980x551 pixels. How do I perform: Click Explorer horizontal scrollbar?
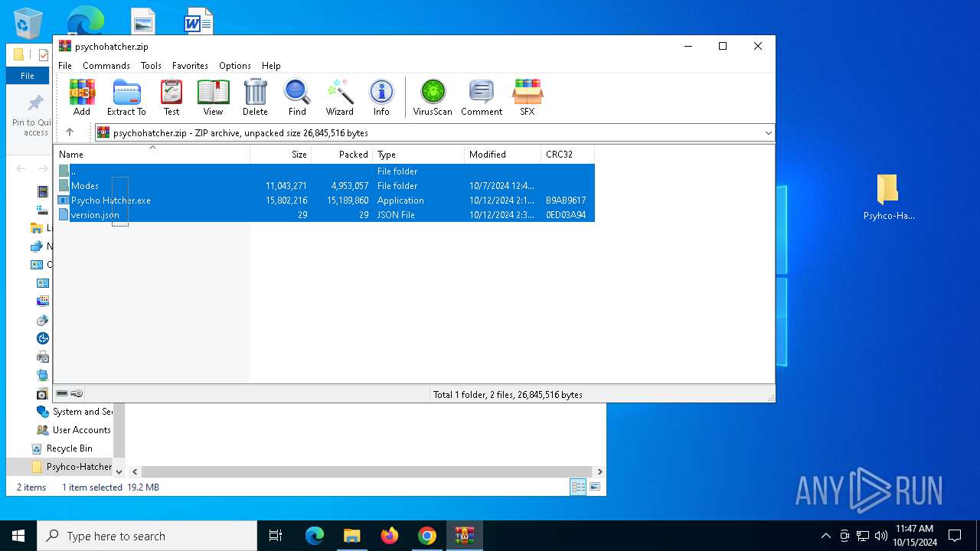tap(367, 472)
